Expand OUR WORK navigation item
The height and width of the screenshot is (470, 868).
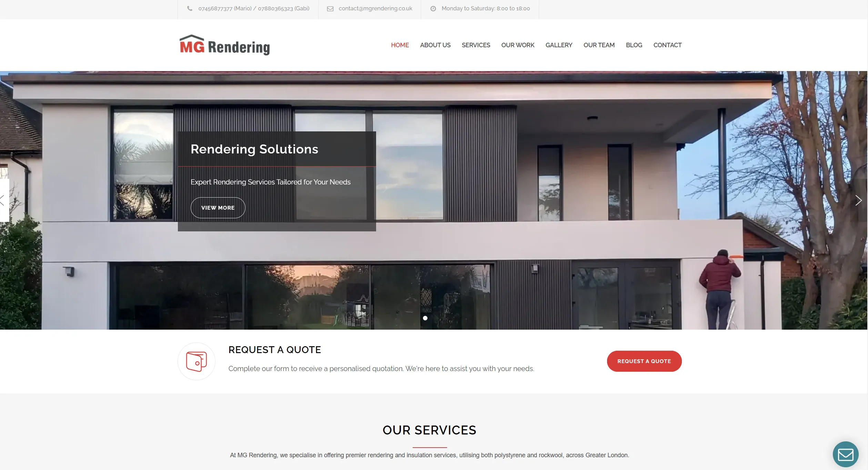click(517, 45)
